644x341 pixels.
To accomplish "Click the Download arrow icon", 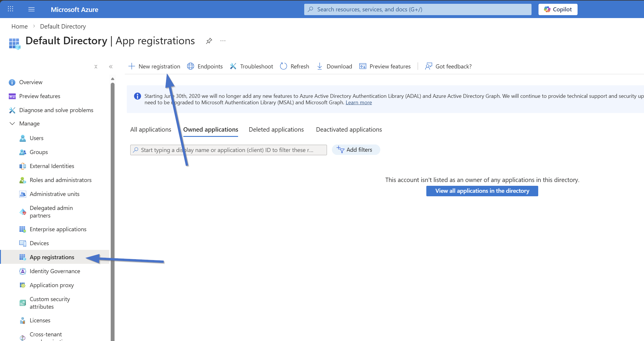I will click(x=320, y=66).
